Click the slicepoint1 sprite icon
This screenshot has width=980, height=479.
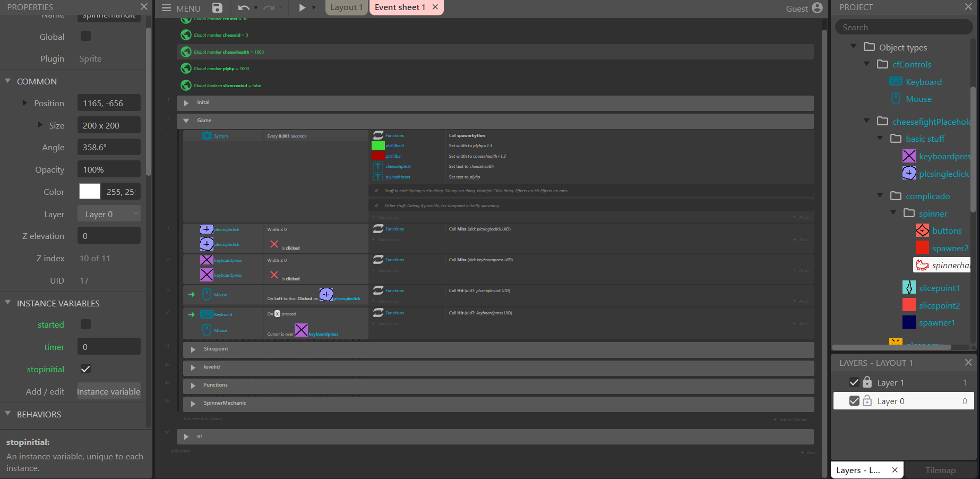click(x=909, y=288)
